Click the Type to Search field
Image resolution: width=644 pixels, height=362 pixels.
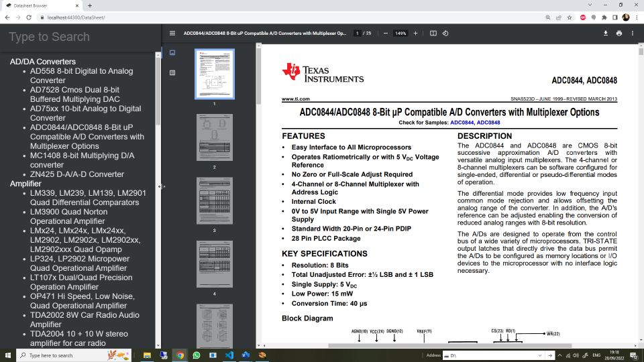80,37
